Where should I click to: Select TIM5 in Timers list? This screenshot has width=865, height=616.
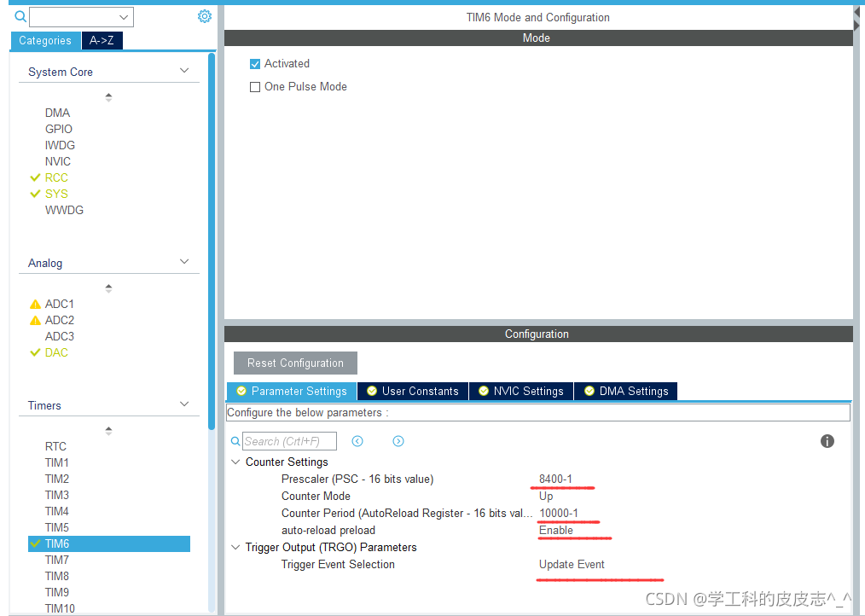[57, 527]
